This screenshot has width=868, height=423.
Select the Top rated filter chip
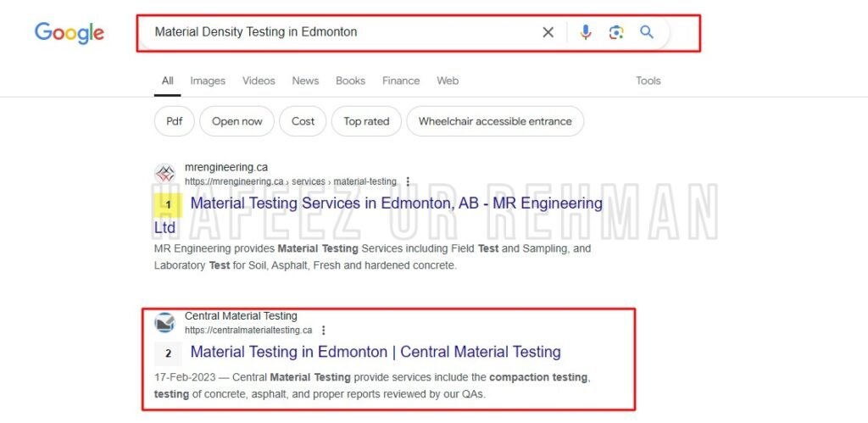coord(366,121)
